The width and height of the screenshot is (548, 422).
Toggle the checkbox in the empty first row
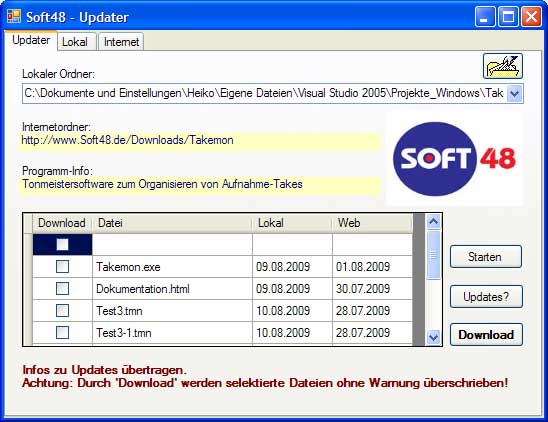coord(62,244)
